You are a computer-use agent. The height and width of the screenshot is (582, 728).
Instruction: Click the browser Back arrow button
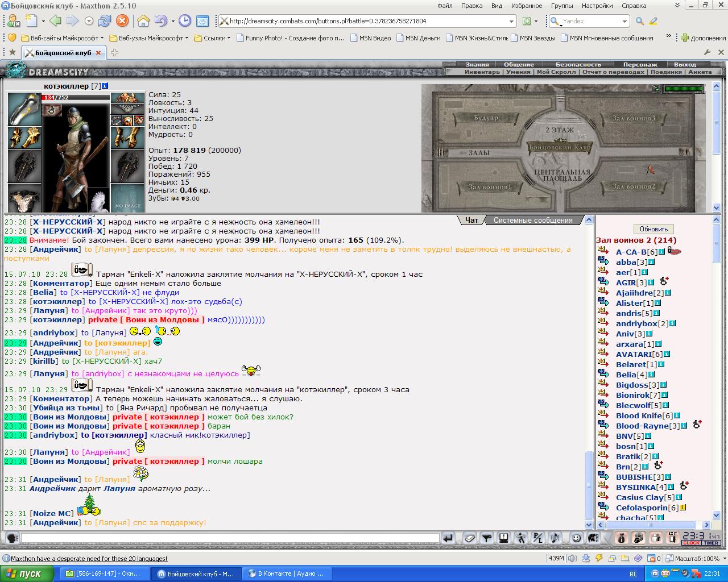[x=55, y=21]
